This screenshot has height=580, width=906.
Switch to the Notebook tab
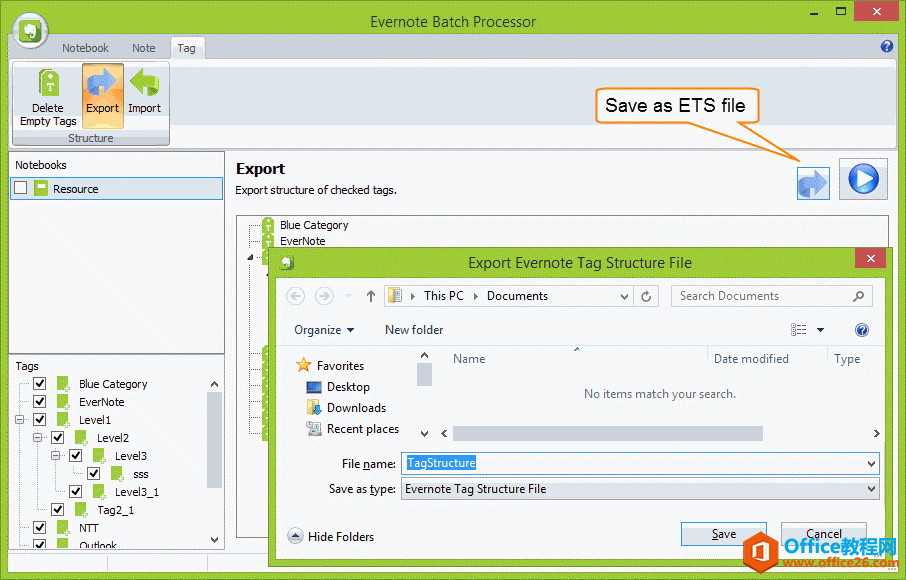point(85,47)
